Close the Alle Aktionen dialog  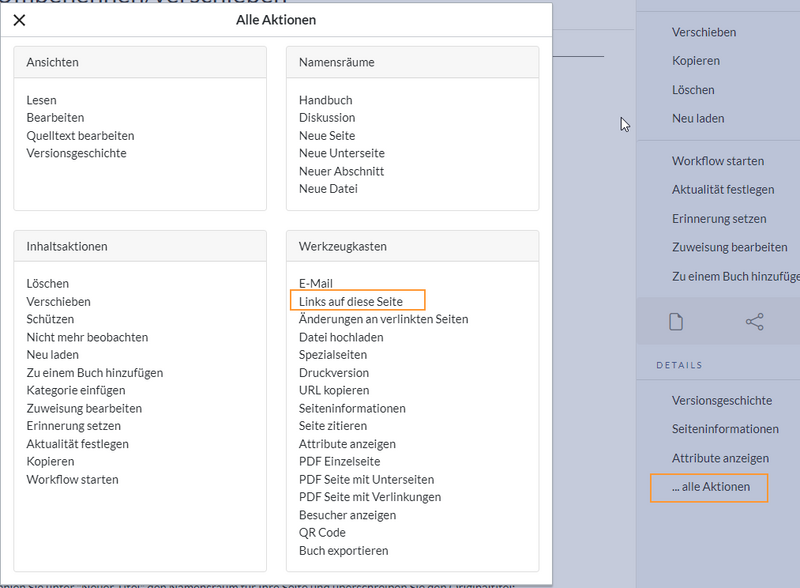click(x=19, y=20)
